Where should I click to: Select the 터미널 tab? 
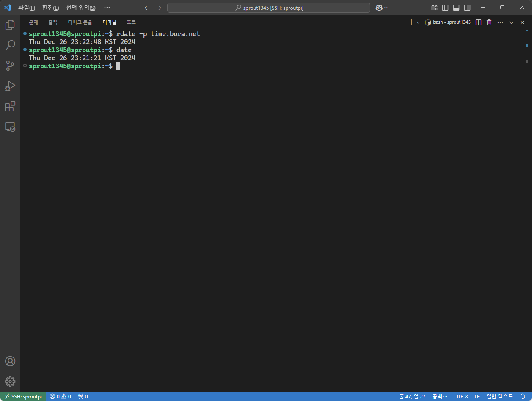point(109,22)
